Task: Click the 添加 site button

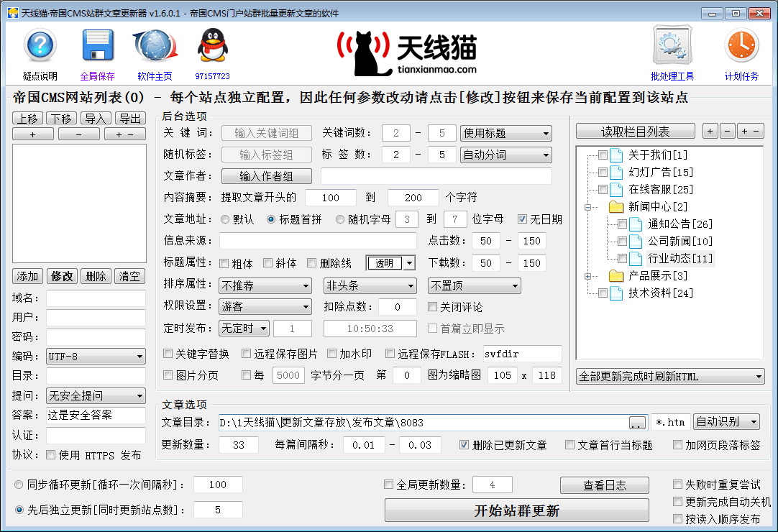Action: pos(28,276)
